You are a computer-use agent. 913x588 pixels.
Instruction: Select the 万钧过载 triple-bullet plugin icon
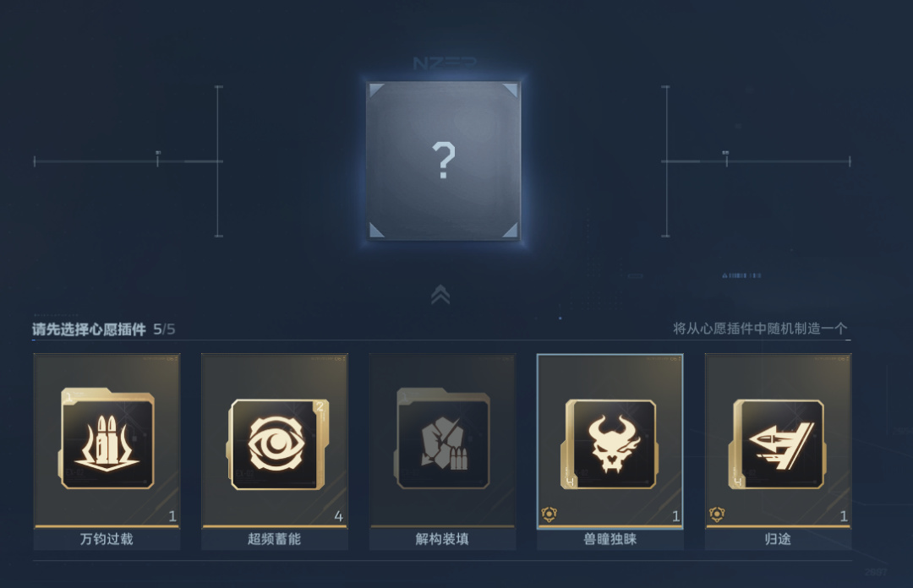tap(107, 439)
